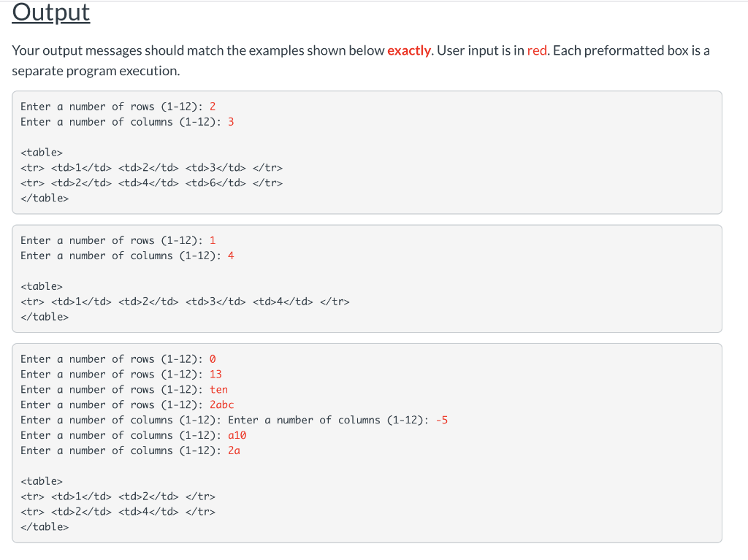Click the red rows input 2 in first box
The width and height of the screenshot is (748, 560).
pos(213,107)
